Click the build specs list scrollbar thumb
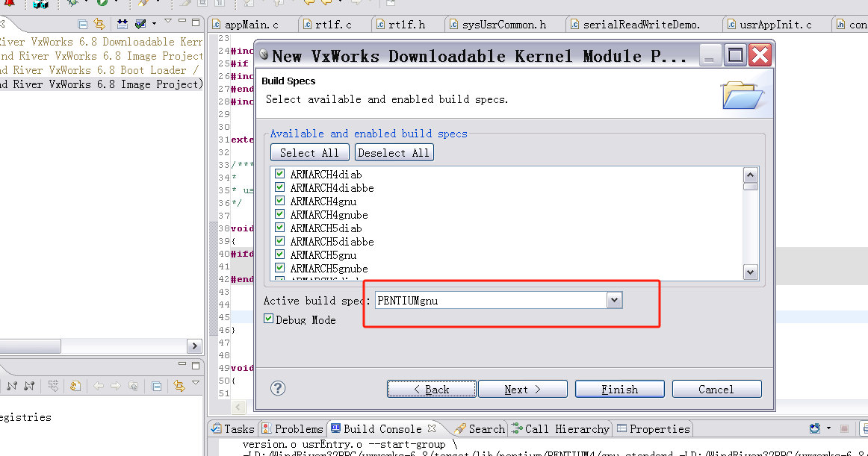The width and height of the screenshot is (868, 456). [751, 187]
